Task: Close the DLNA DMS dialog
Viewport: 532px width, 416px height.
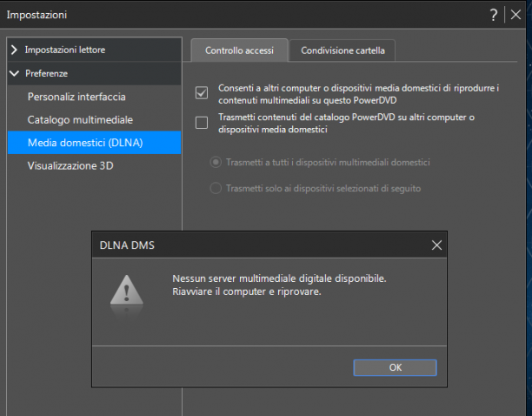Action: click(436, 245)
